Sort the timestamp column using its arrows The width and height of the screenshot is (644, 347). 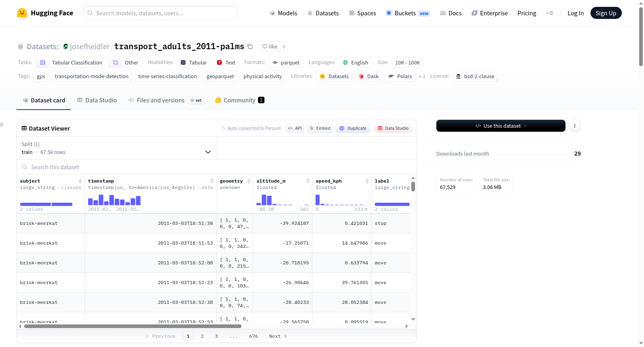click(212, 181)
